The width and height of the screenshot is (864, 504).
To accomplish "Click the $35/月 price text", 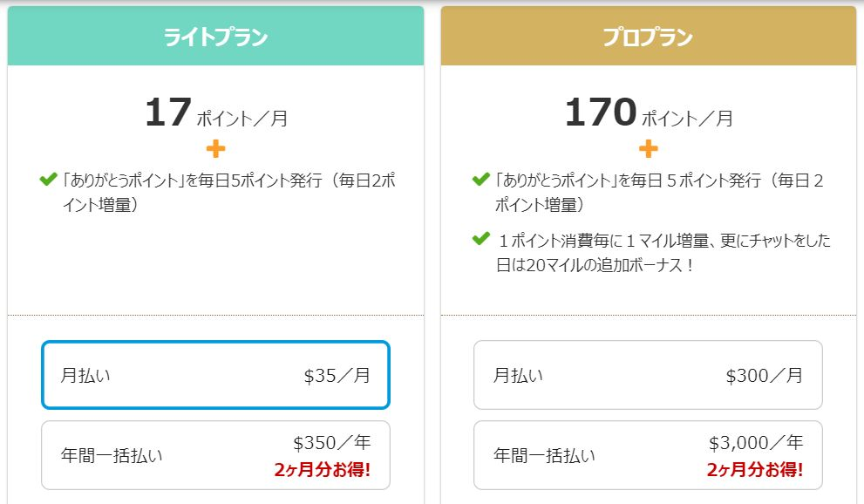I will point(337,376).
